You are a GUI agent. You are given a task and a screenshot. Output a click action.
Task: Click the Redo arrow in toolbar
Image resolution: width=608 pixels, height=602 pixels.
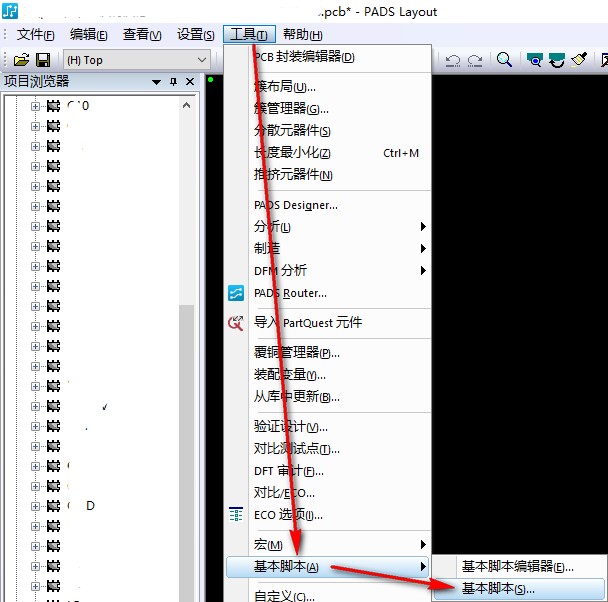pos(475,60)
